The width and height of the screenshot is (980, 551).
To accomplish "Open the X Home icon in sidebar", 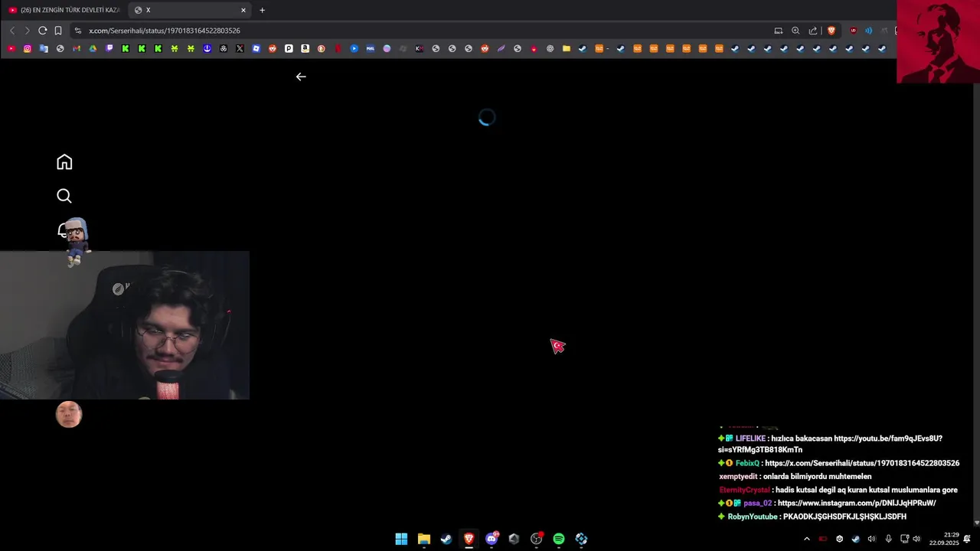I will pos(64,161).
